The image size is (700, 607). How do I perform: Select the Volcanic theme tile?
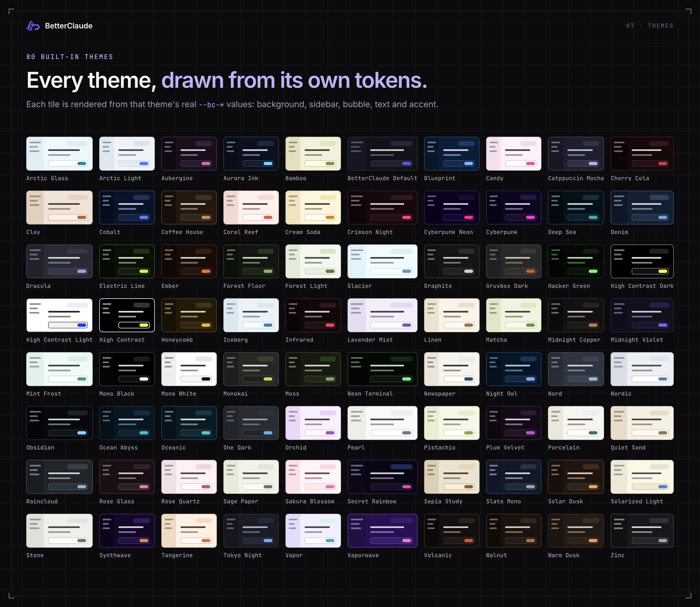tap(452, 530)
